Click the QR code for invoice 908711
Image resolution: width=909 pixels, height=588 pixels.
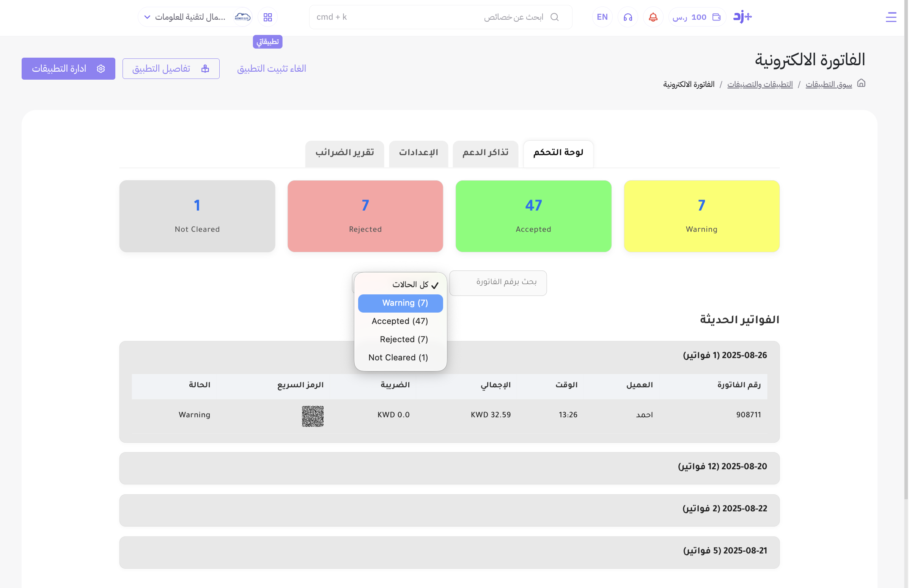pos(312,416)
